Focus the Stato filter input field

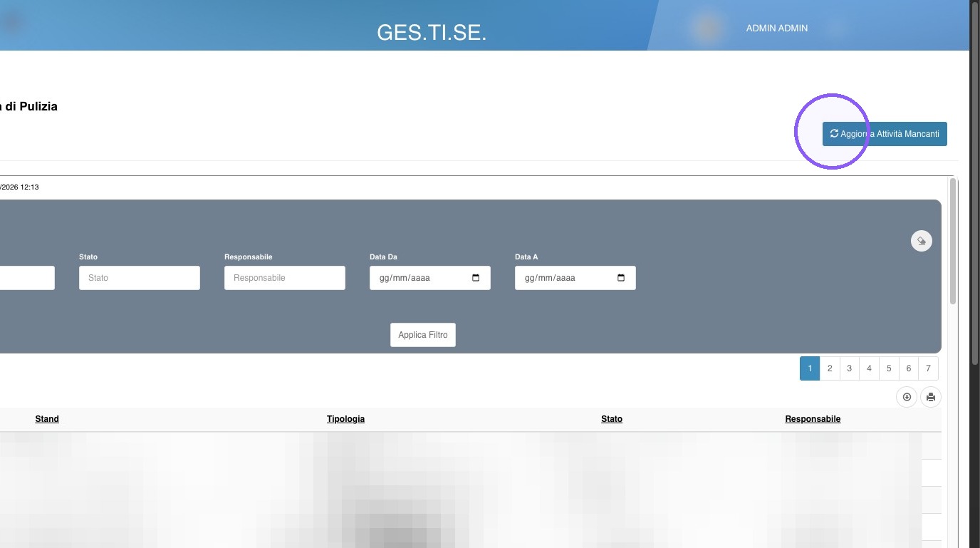point(140,278)
